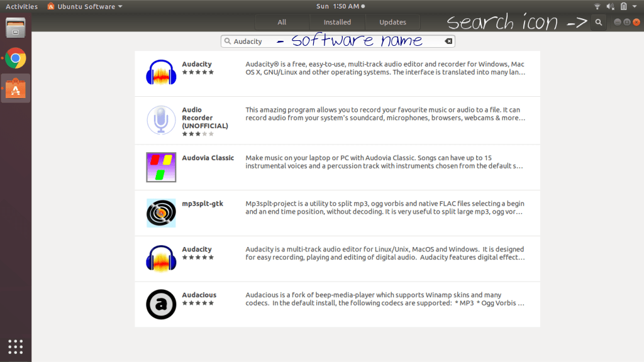Switch to the Installed tab
Image resolution: width=644 pixels, height=362 pixels.
click(x=337, y=21)
